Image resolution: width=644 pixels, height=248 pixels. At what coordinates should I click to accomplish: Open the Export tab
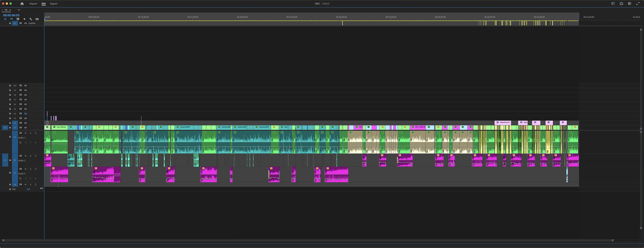point(53,4)
